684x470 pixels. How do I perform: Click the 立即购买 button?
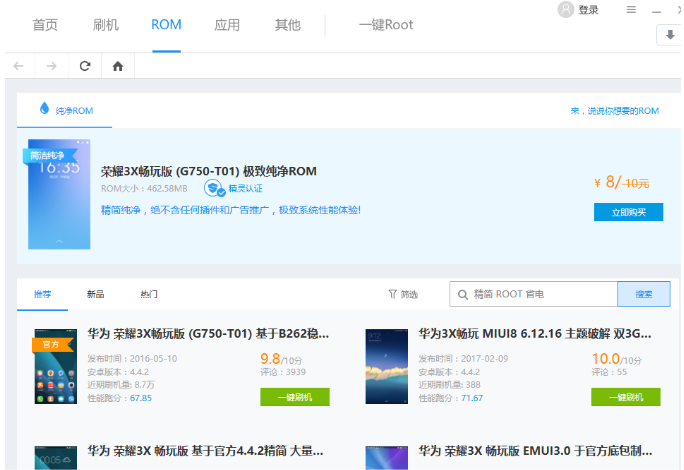coord(628,212)
